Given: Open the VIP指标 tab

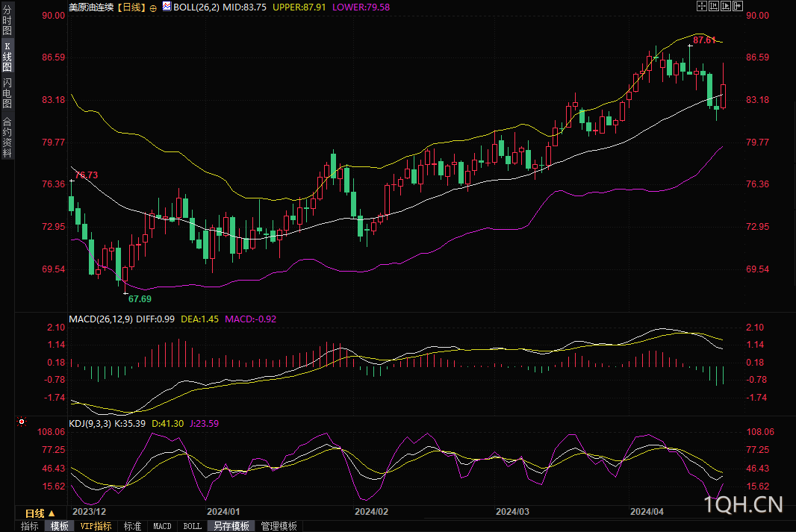Looking at the screenshot, I should pyautogui.click(x=96, y=527).
